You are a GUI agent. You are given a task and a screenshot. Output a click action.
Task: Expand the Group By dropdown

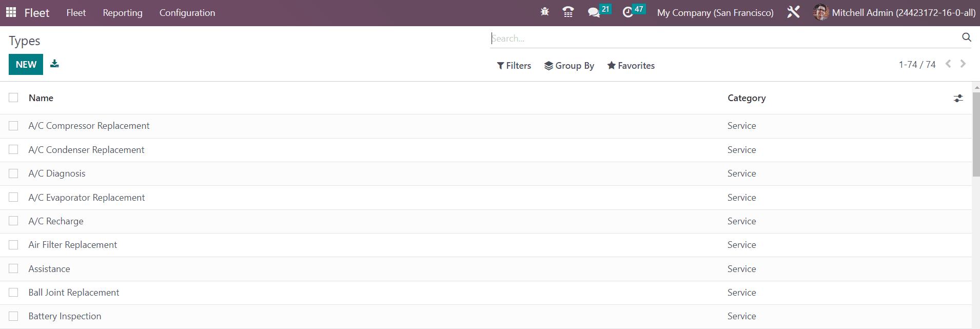coord(569,66)
